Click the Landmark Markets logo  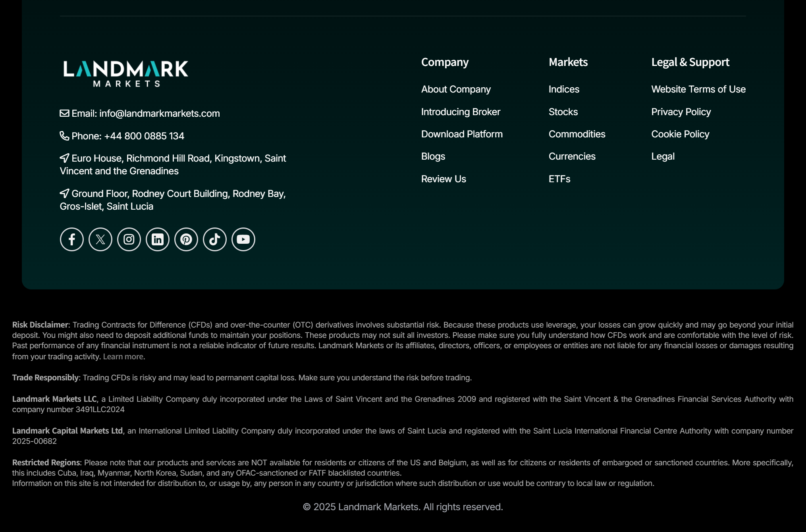pos(125,73)
